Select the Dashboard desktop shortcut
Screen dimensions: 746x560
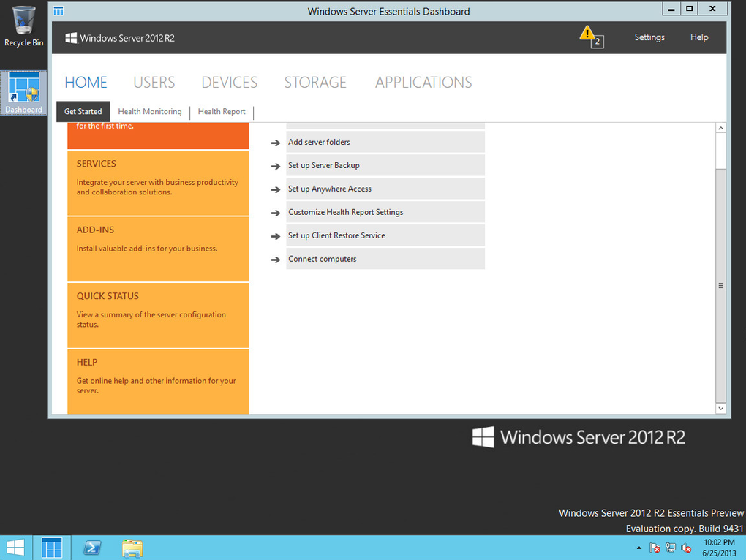(24, 93)
